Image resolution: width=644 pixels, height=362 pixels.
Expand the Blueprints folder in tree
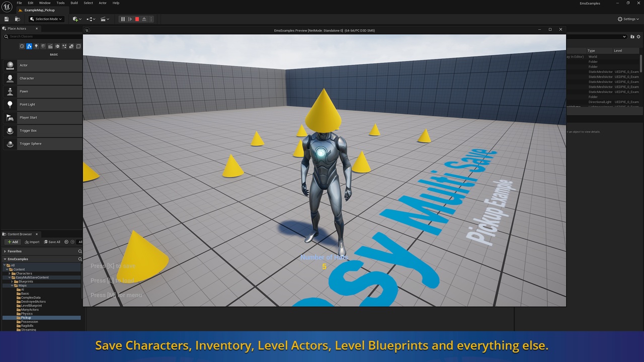pos(12,282)
